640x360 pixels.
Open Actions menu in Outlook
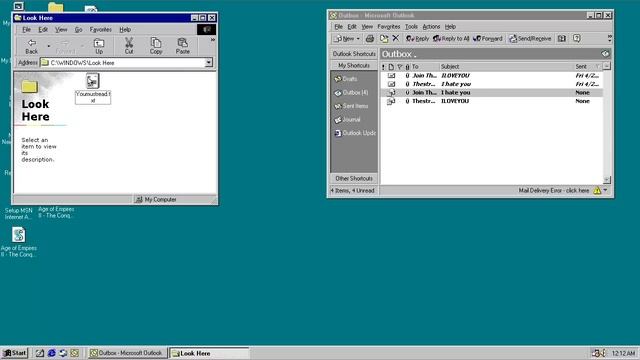(x=431, y=27)
